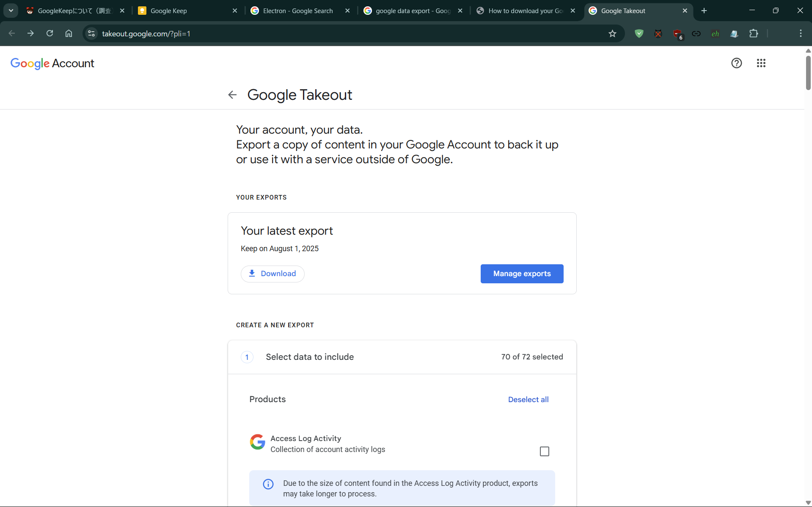Go back in browser history
Screen dimensions: 812x507
(x=12, y=33)
